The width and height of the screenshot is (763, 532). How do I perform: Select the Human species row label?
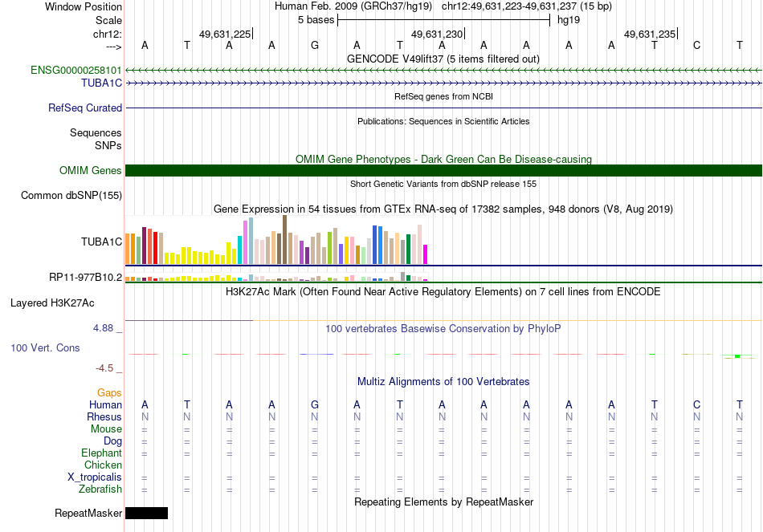(x=105, y=404)
